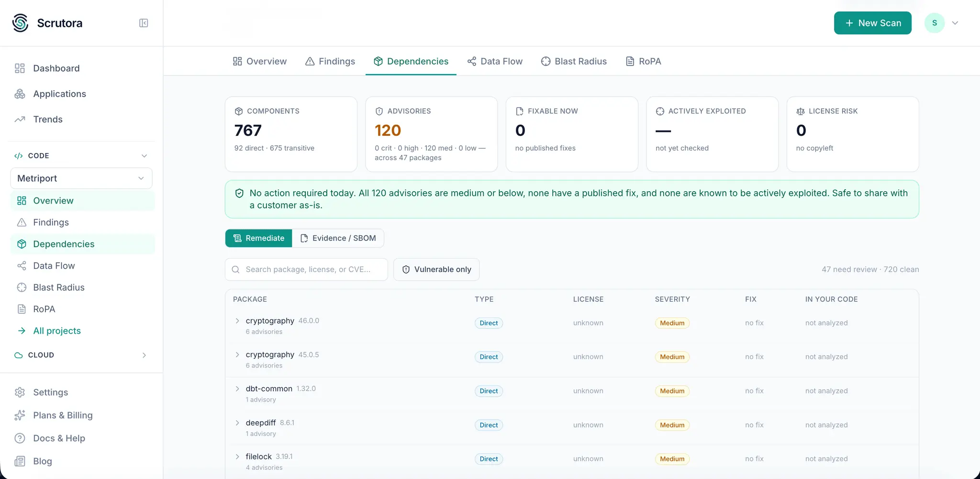The height and width of the screenshot is (479, 980).
Task: Expand the deepdiff 8.6.1 row
Action: (x=237, y=423)
